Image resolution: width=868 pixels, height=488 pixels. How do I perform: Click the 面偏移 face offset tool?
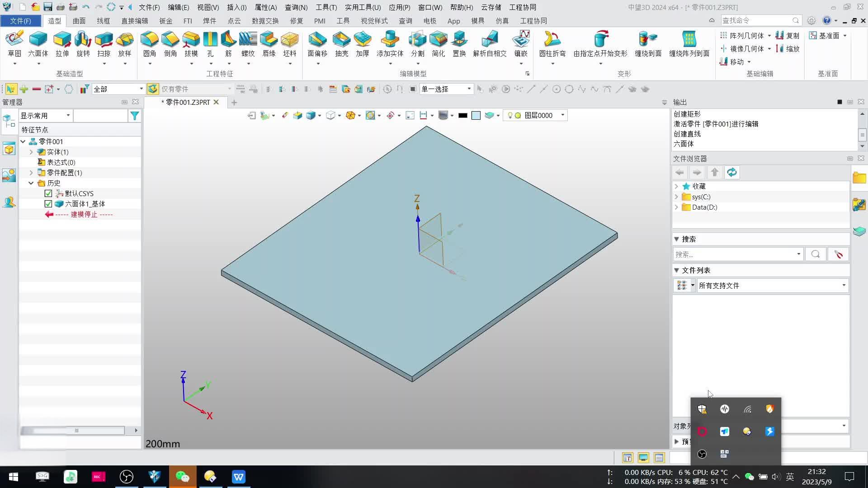(317, 44)
